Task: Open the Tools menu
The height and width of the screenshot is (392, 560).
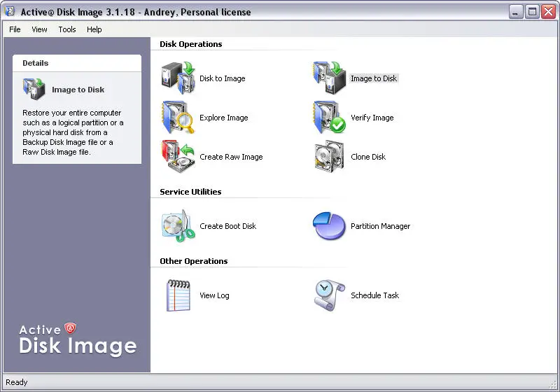Action: (67, 29)
